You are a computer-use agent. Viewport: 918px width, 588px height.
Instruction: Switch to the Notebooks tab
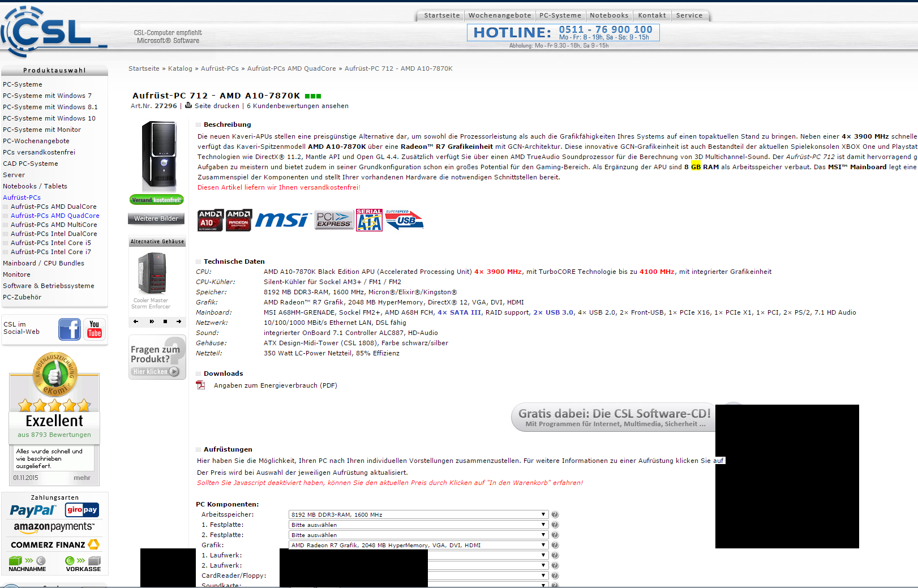point(609,16)
